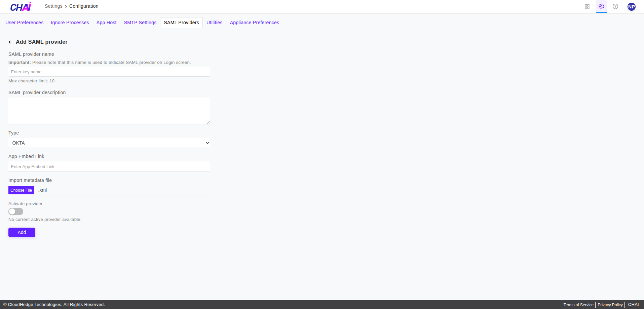Open the Privacy Policy link
The height and width of the screenshot is (309, 644).
(610, 304)
